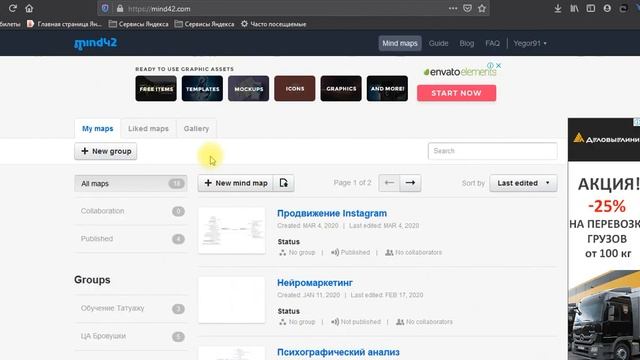Open page actions three-dot menu

tap(453, 8)
